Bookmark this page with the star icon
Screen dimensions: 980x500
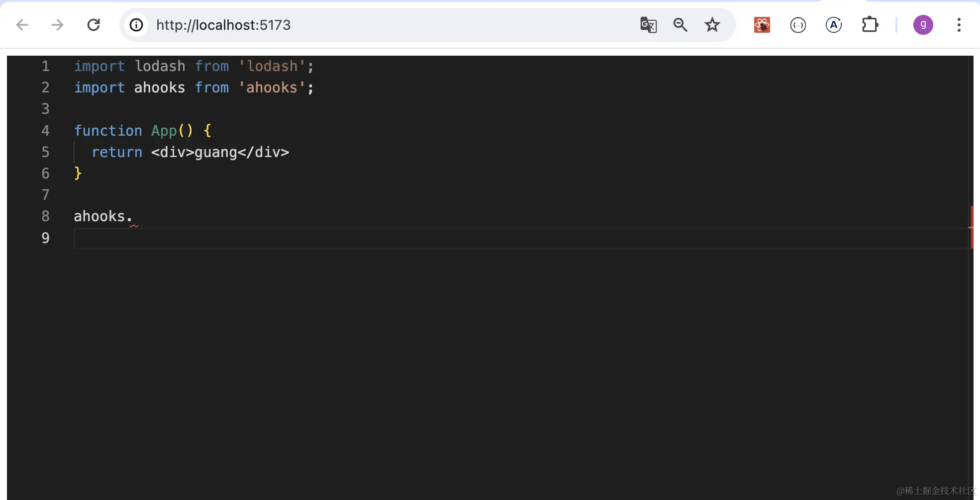coord(712,25)
